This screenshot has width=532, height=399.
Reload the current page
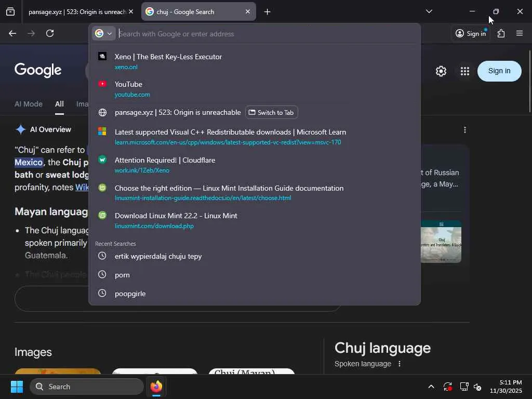coord(50,33)
